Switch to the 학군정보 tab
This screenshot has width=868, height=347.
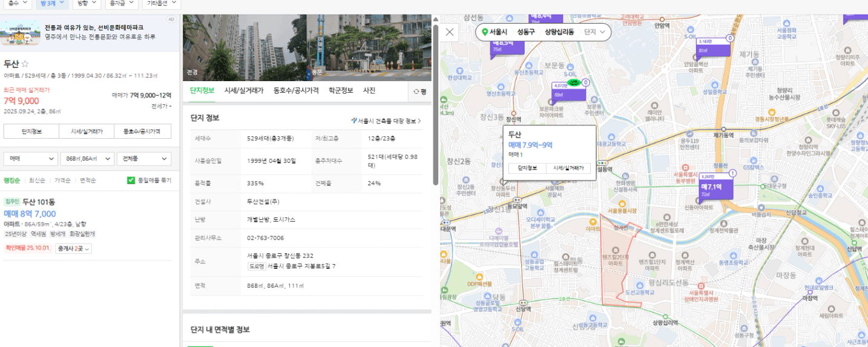tap(341, 91)
